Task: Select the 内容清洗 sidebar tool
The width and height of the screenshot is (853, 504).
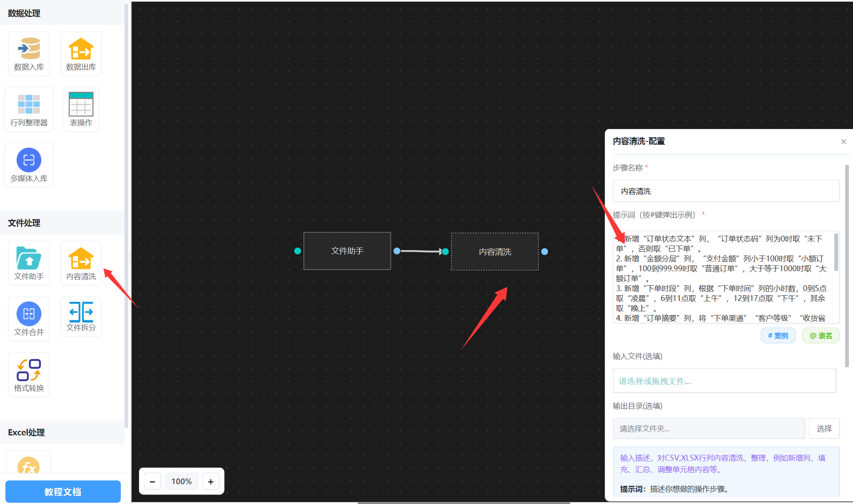Action: tap(81, 258)
